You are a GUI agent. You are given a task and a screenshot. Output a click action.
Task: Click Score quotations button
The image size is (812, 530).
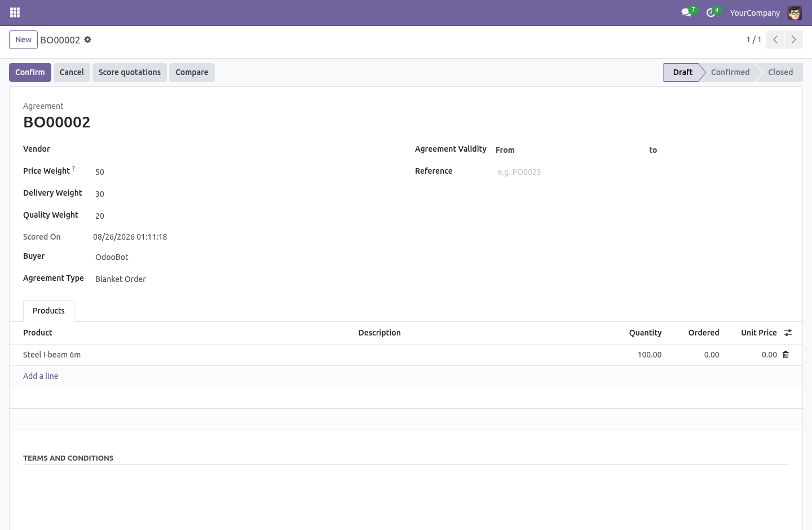(130, 72)
